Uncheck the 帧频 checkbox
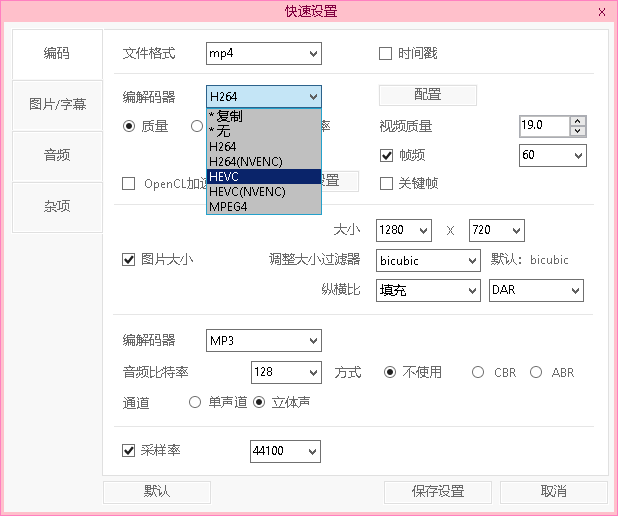 point(386,155)
